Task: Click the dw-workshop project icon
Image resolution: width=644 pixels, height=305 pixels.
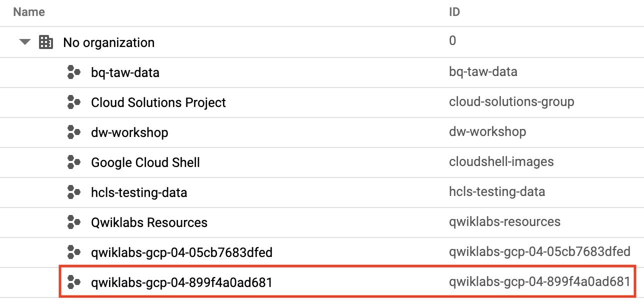Action: tap(74, 132)
